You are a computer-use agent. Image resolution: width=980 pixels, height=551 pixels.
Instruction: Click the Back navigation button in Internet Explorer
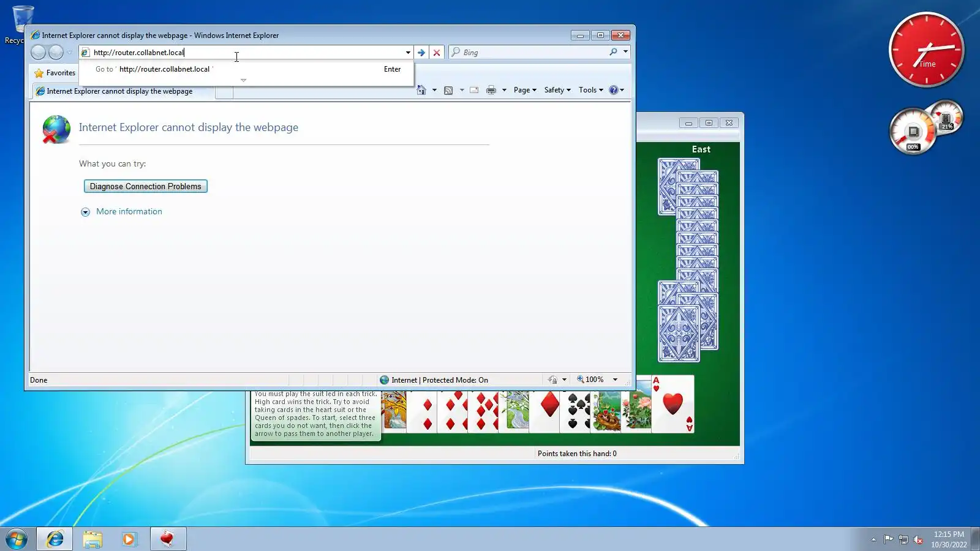[x=38, y=53]
